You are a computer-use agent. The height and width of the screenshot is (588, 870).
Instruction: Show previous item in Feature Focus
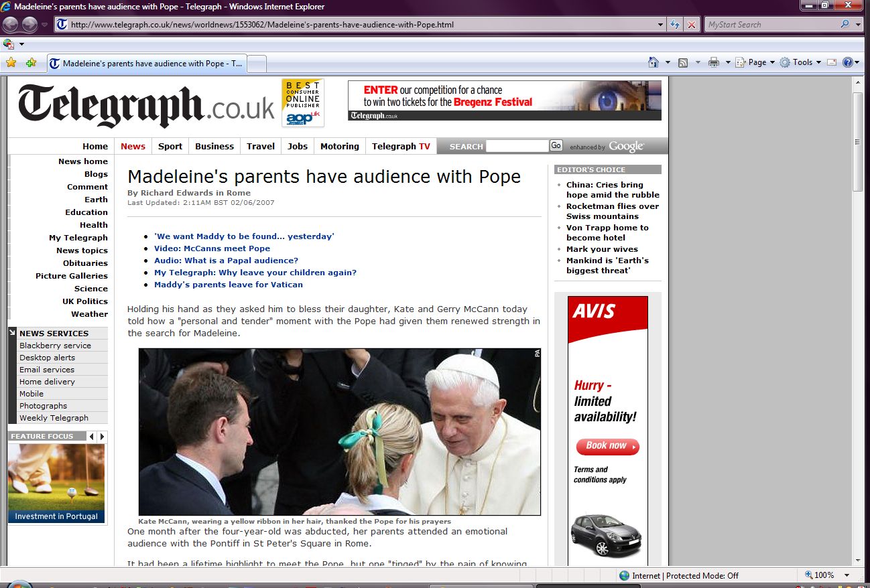pos(91,437)
